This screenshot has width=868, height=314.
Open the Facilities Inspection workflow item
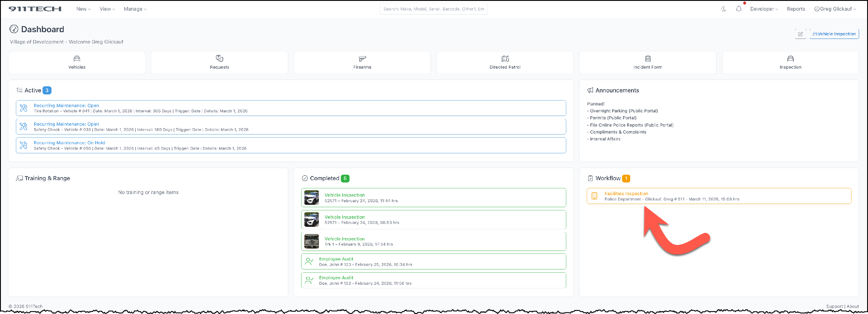pos(626,193)
